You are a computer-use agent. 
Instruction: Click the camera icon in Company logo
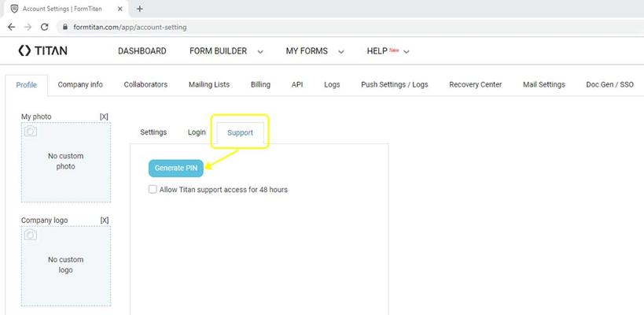[31, 235]
